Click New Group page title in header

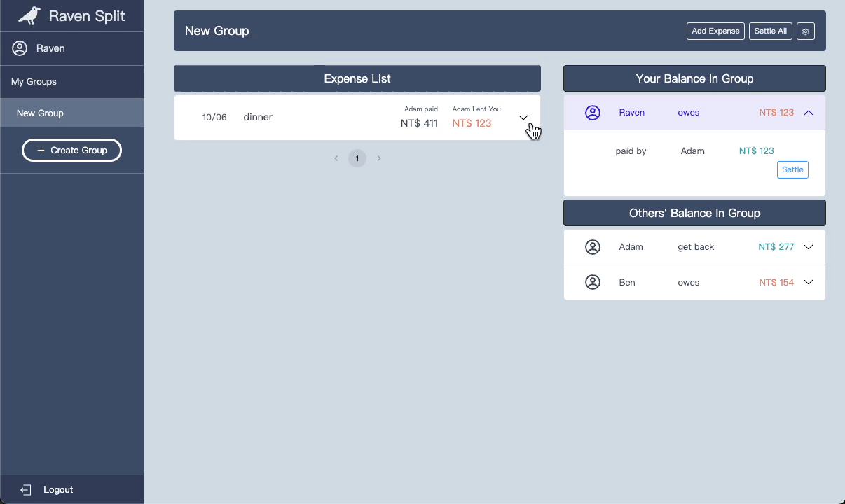coord(217,31)
